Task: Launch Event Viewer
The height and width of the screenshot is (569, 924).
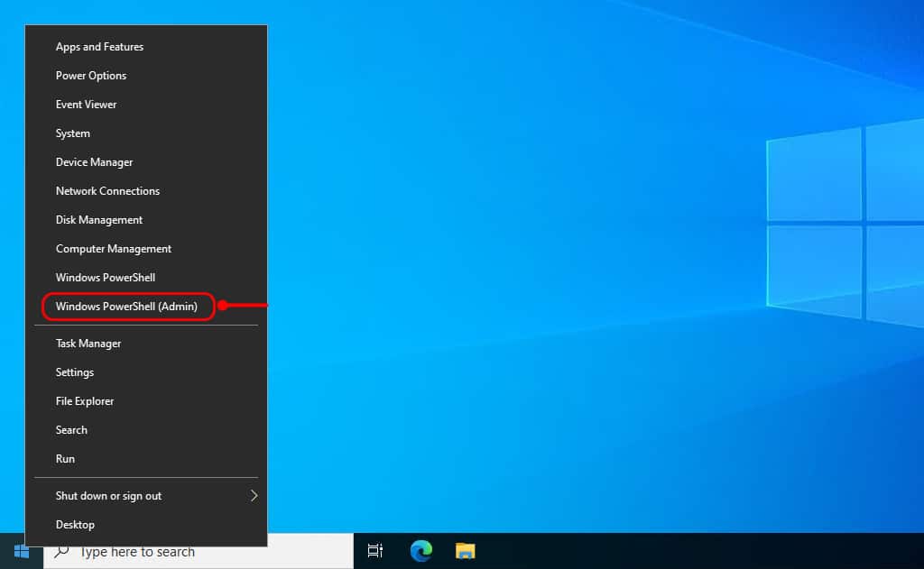Action: pyautogui.click(x=146, y=105)
